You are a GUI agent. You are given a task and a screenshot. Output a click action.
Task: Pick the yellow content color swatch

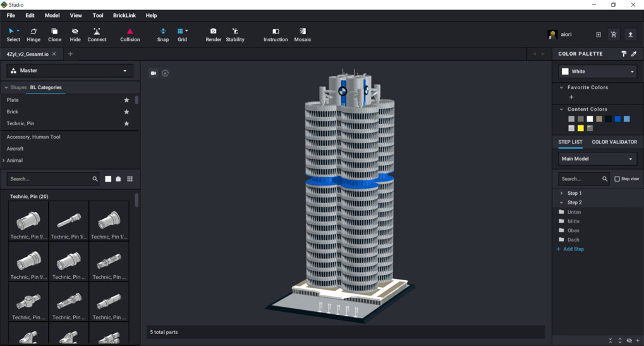(580, 128)
